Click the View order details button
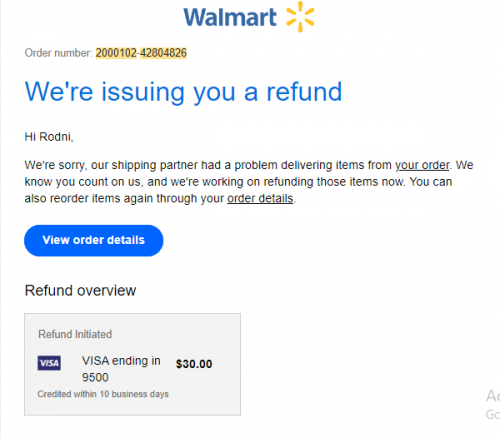Screen dimensions: 500x438 tap(94, 240)
